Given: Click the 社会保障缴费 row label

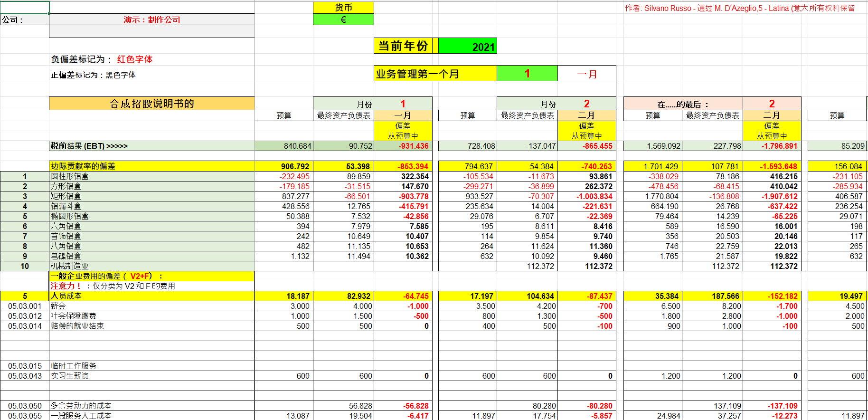Looking at the screenshot, I should [x=152, y=315].
